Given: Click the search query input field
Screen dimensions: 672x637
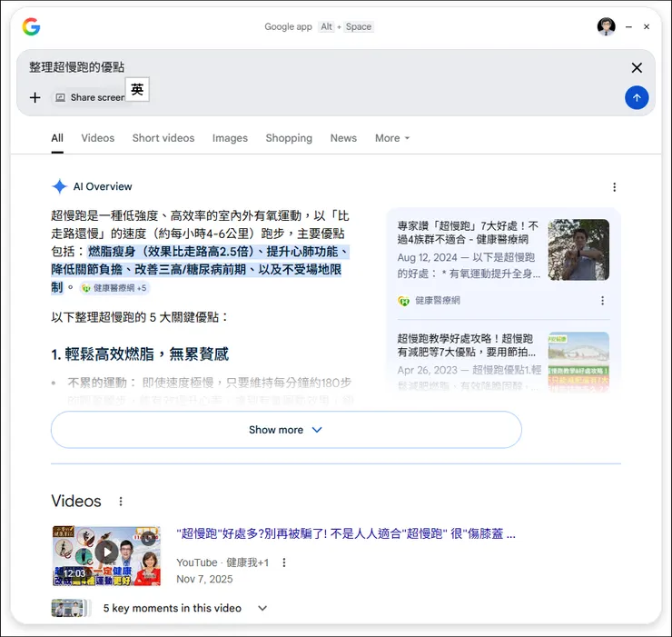Looking at the screenshot, I should 326,67.
